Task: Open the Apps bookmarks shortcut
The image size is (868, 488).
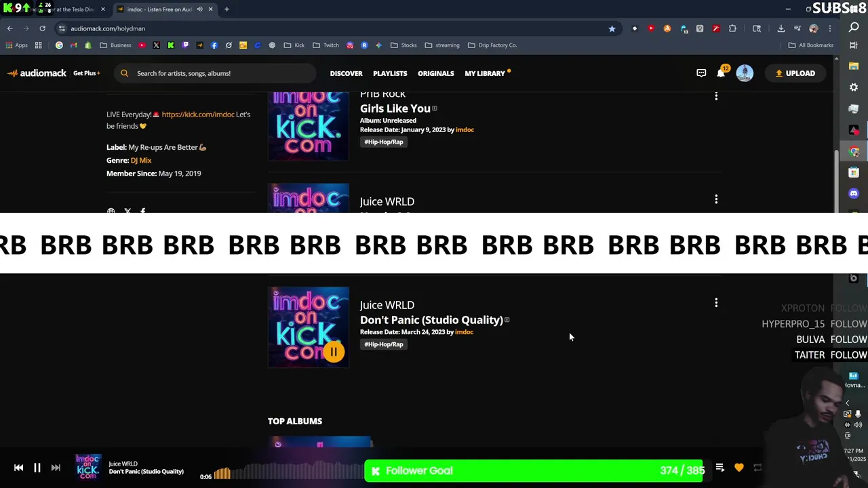Action: click(x=17, y=45)
